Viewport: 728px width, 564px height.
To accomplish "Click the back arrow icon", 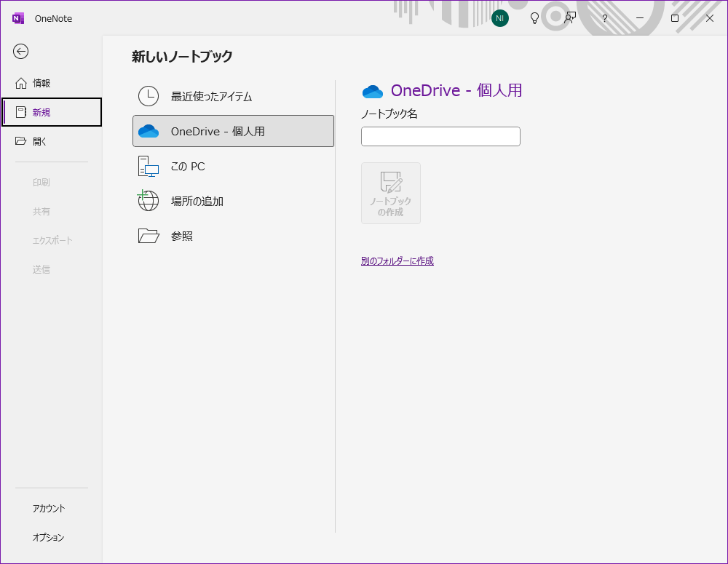I will click(x=21, y=51).
